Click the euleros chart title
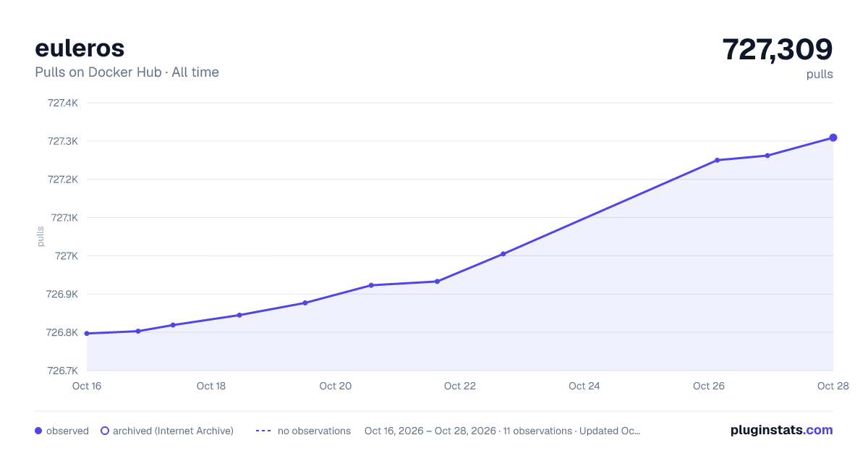 pyautogui.click(x=80, y=48)
